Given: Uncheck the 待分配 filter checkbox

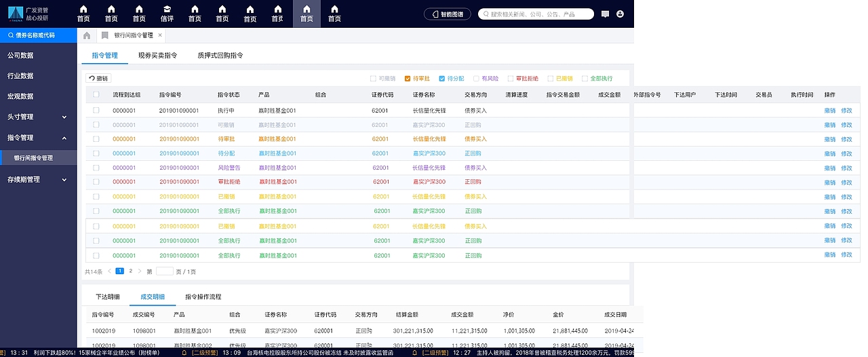Looking at the screenshot, I should pyautogui.click(x=442, y=79).
